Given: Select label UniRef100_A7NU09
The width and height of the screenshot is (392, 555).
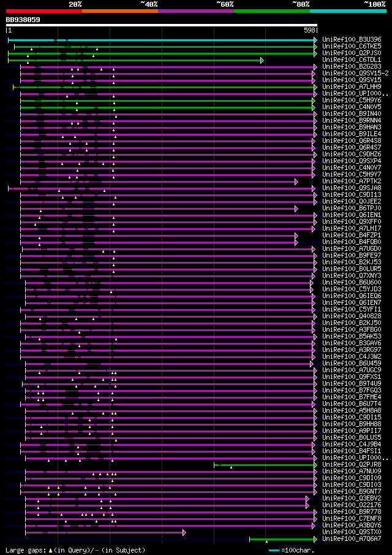Looking at the screenshot, I should pos(350,472).
